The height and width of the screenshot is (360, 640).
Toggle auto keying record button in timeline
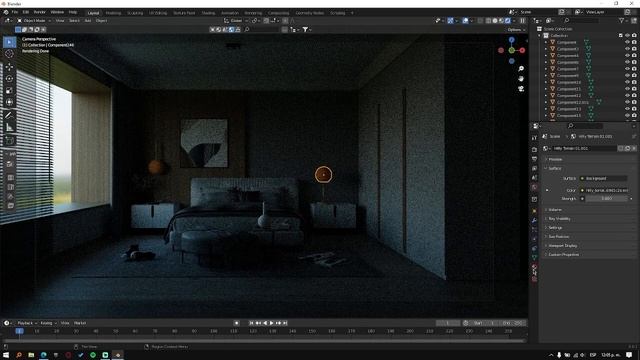click(x=236, y=323)
